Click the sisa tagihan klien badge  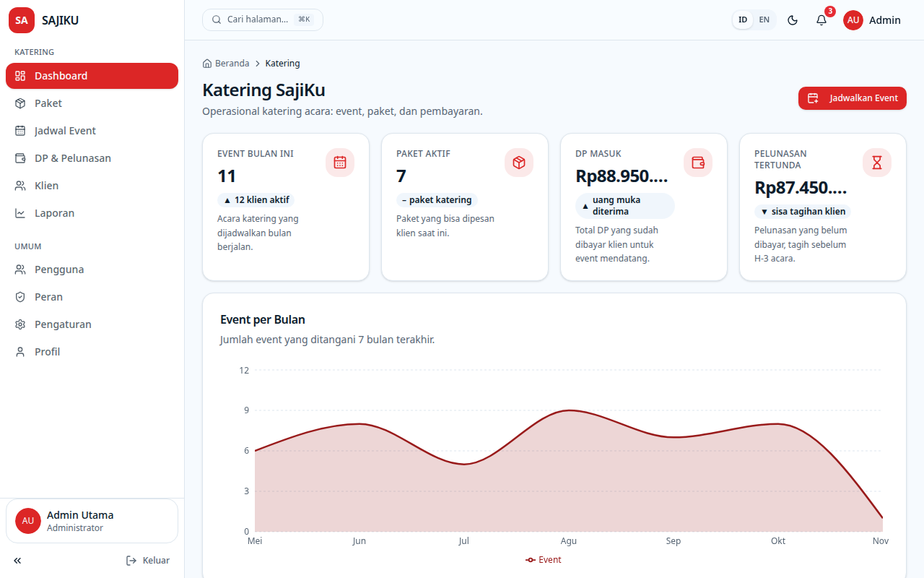click(x=803, y=212)
